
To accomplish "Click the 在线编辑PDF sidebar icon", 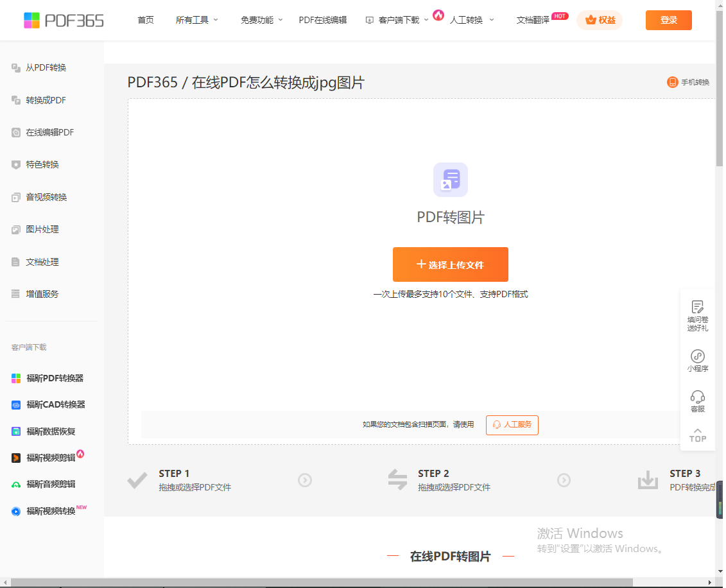I will pos(16,133).
